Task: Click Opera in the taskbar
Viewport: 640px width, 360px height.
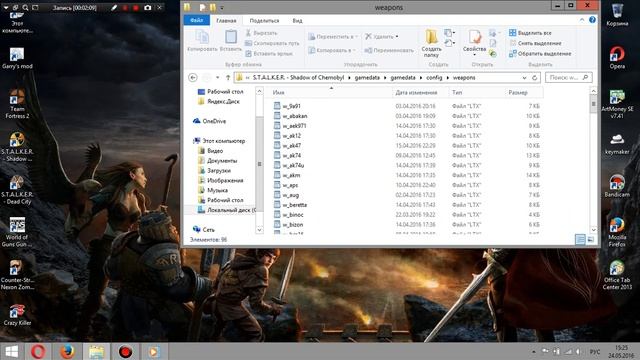Action: pos(38,352)
